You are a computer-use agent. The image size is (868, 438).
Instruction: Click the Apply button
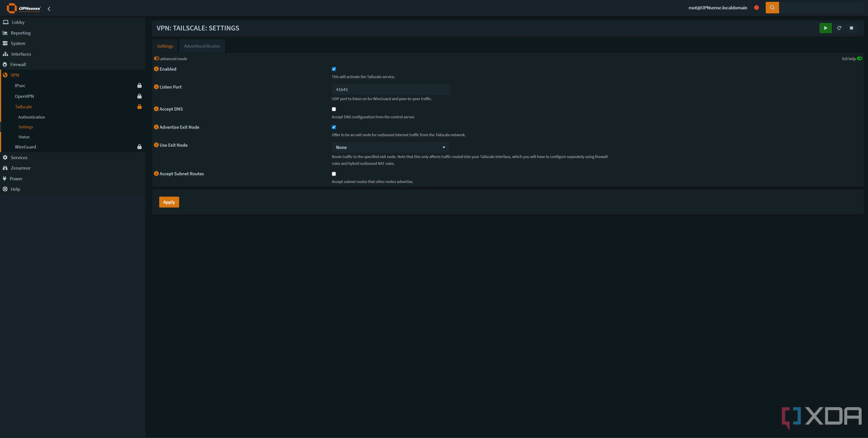pos(169,202)
